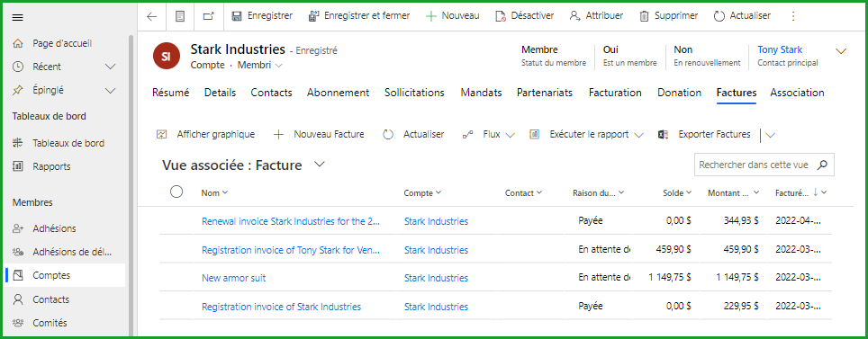The image size is (868, 339).
Task: Open Nom column header menu
Action: [215, 193]
